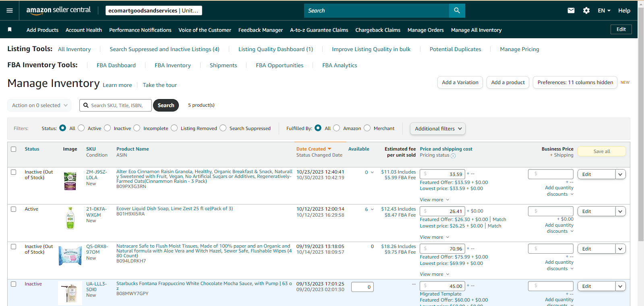Click the bookmark icon in navigation bar
The height and width of the screenshot is (306, 644).
[10, 29]
